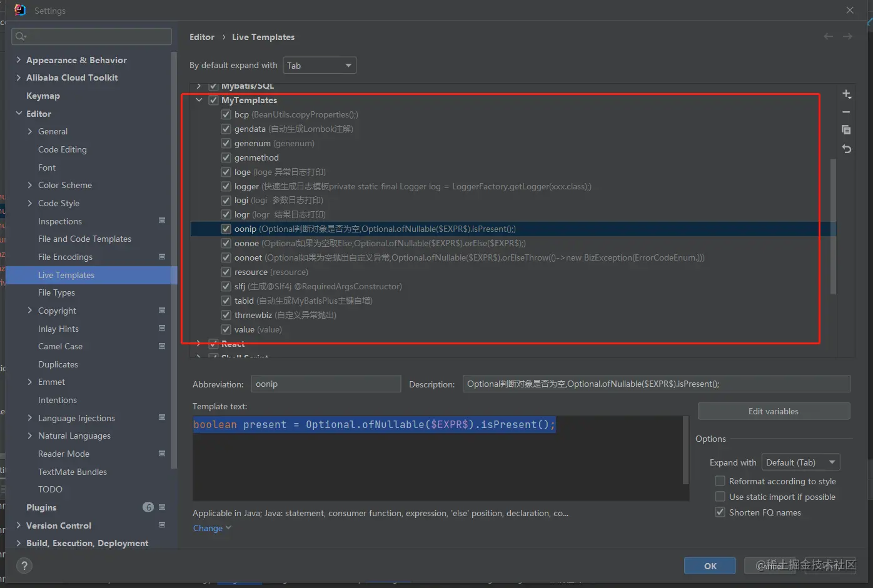Uncheck the gendata template checkbox
The image size is (873, 588).
tap(226, 129)
